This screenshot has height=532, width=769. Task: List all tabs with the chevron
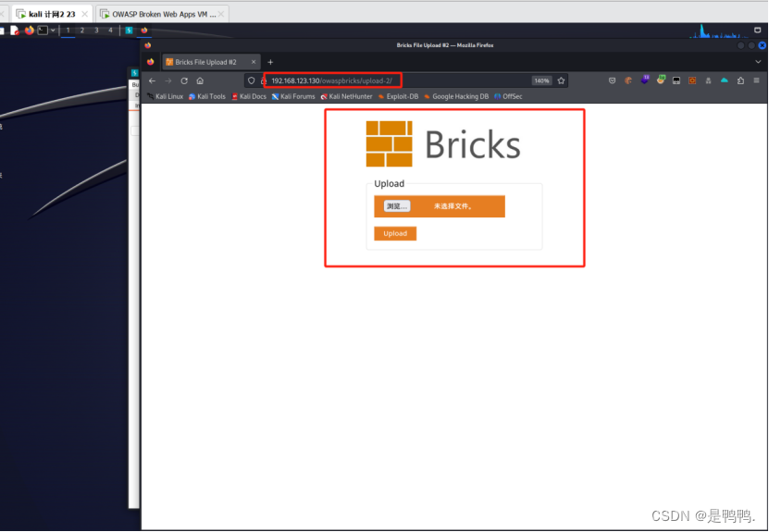point(758,62)
